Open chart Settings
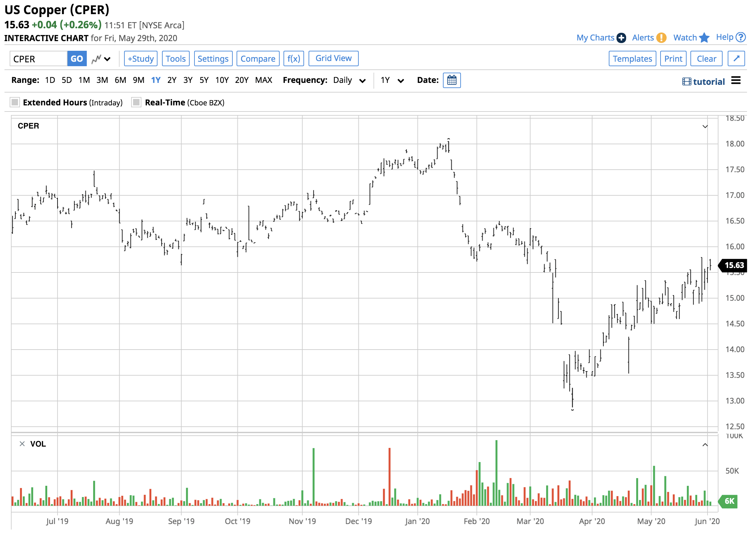756x534 pixels. [214, 59]
